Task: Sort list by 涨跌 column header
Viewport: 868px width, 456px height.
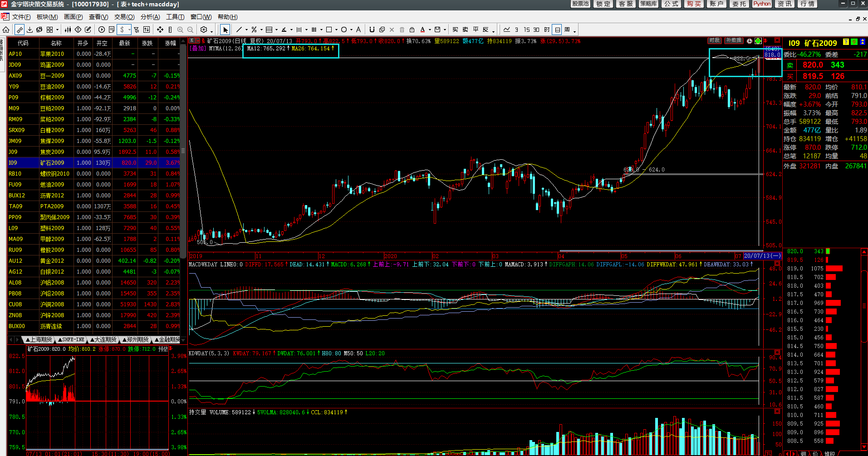Action: pos(147,43)
